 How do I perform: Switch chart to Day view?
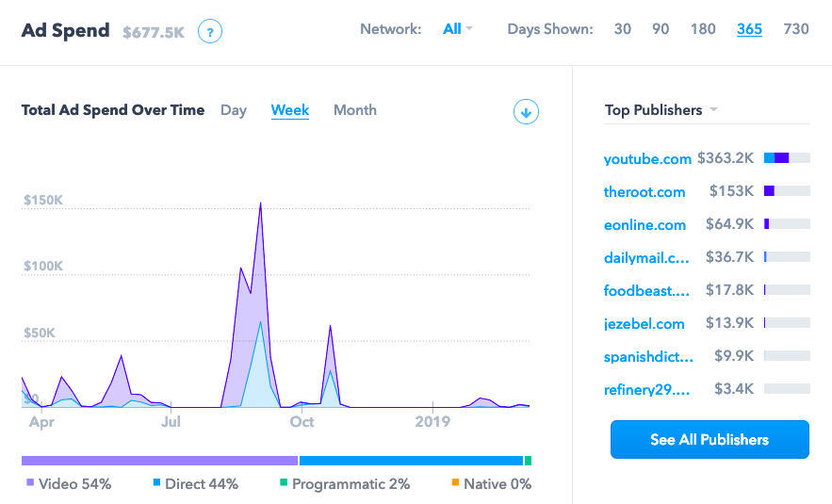pos(234,110)
